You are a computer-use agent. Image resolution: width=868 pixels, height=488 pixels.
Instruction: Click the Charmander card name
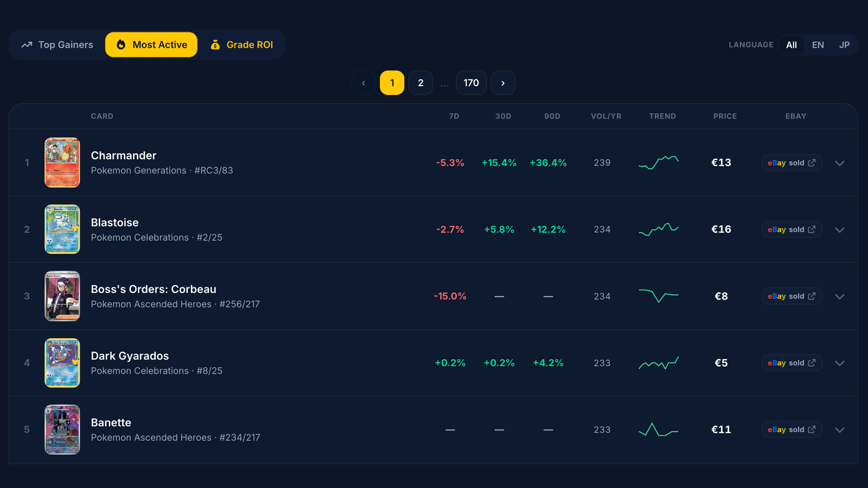[124, 156]
